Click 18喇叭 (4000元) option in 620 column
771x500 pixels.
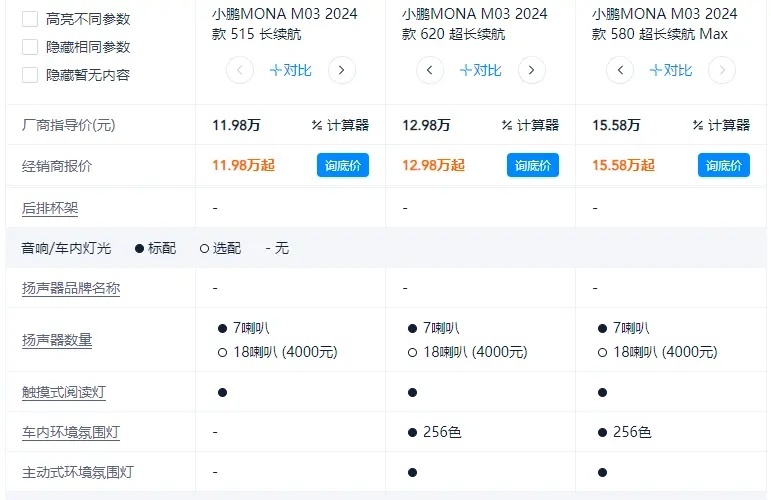(468, 352)
